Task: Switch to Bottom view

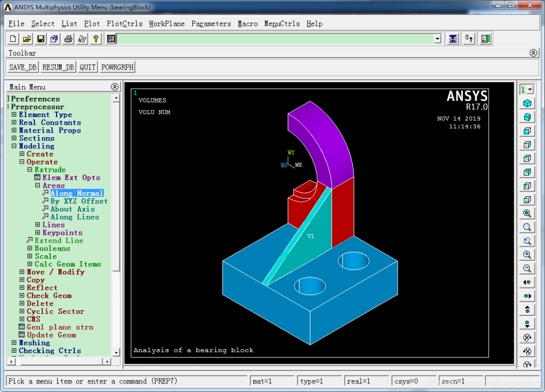Action: (527, 199)
